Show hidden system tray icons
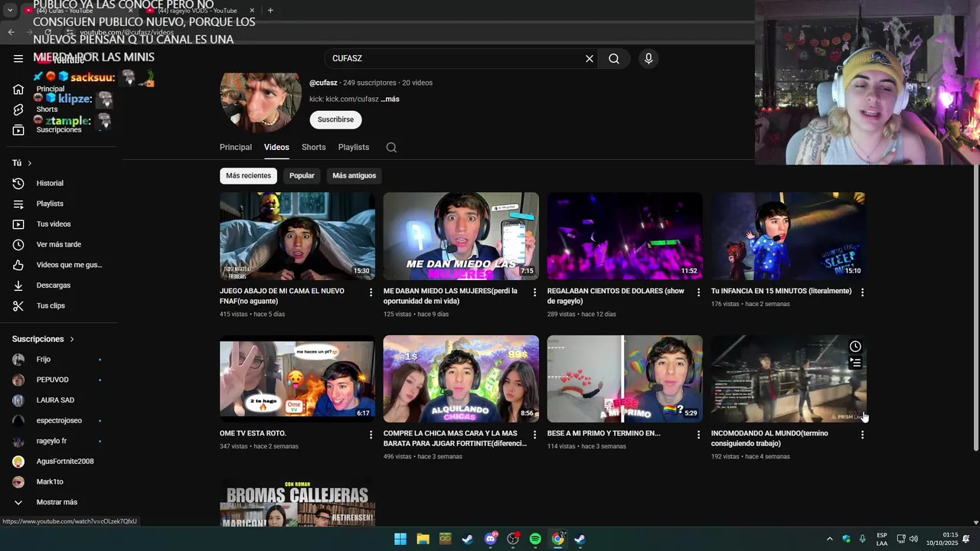980x551 pixels. pos(829,539)
